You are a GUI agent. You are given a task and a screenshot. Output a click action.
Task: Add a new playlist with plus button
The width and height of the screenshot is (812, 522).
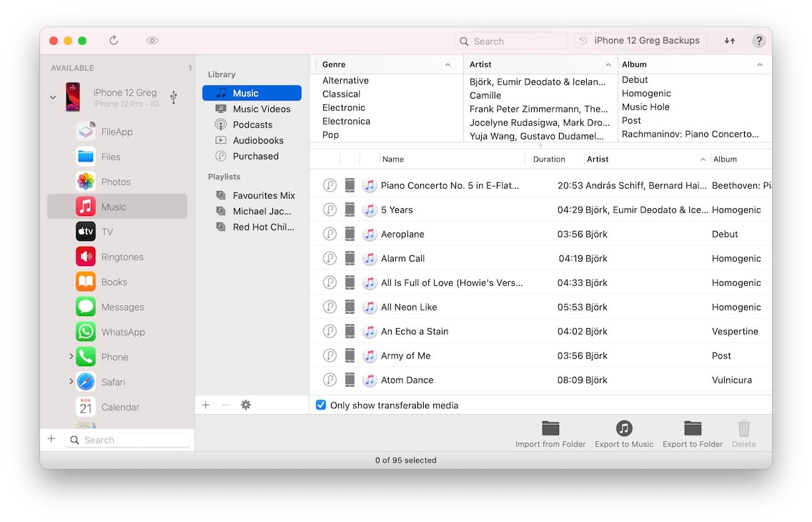coord(206,405)
